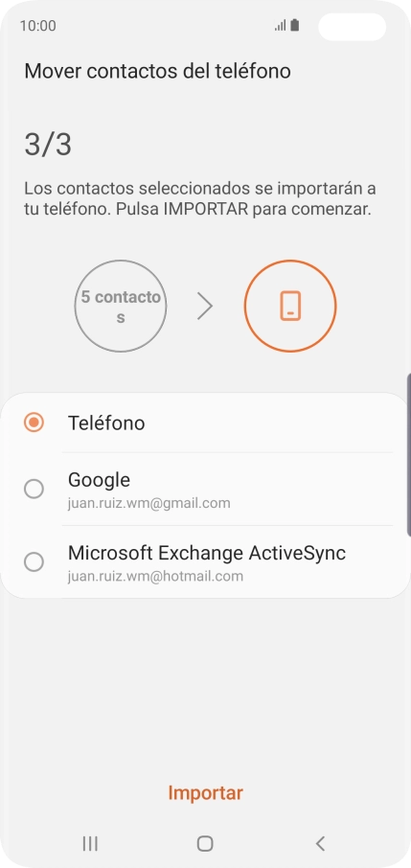Viewport: 411px width, 868px height.
Task: Tap the Importar button
Action: point(205,792)
